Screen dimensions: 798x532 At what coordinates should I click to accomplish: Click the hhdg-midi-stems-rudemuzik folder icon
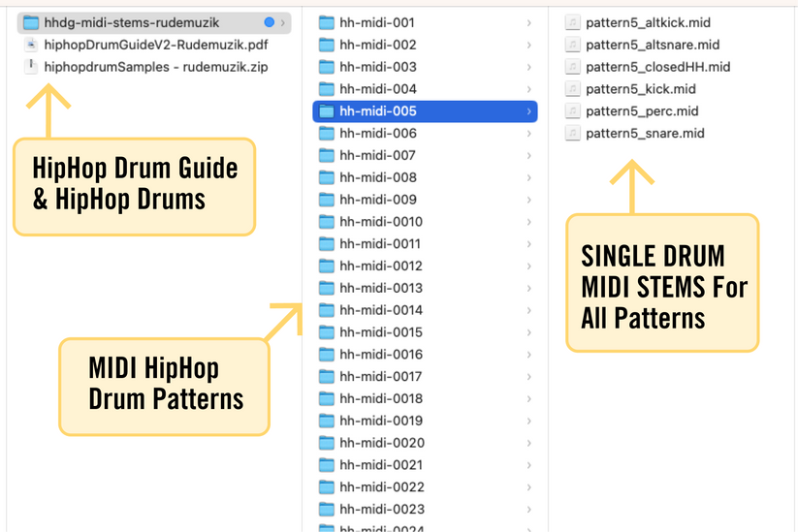[x=30, y=22]
